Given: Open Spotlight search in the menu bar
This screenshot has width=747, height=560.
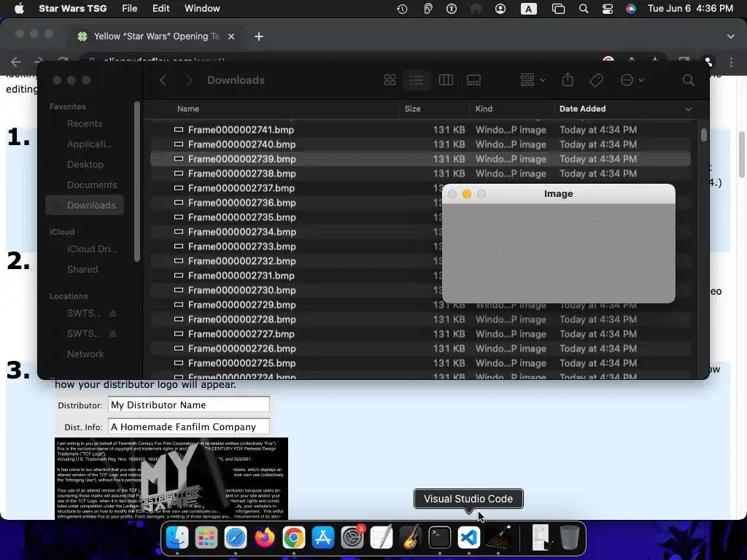Looking at the screenshot, I should tap(584, 9).
